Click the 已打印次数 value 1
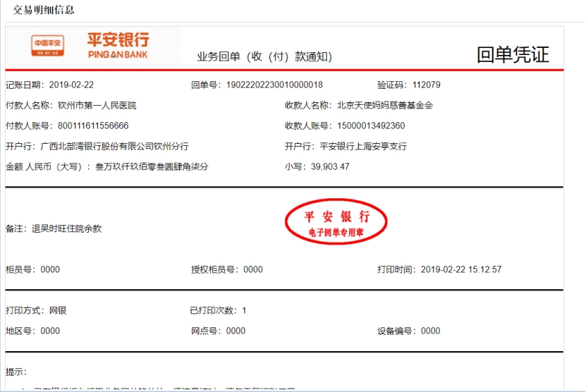The height and width of the screenshot is (392, 586). point(244,310)
